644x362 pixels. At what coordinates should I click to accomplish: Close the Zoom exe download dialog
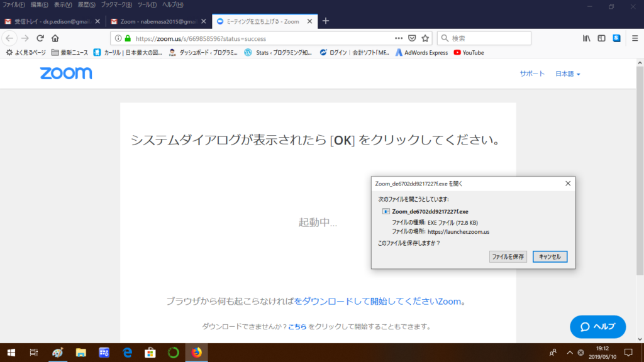(568, 184)
